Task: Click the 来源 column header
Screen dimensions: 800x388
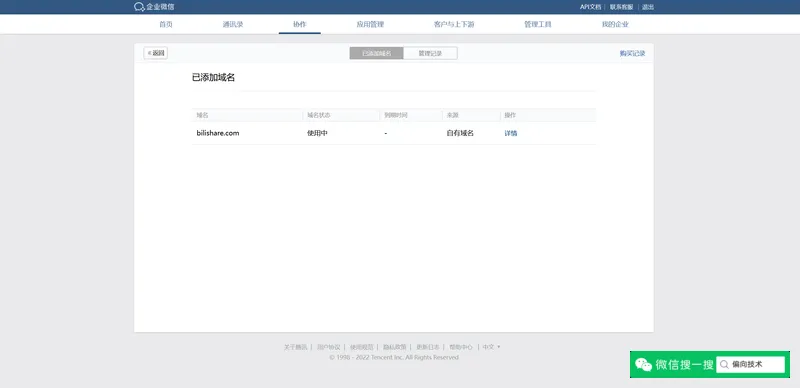Action: click(x=453, y=115)
